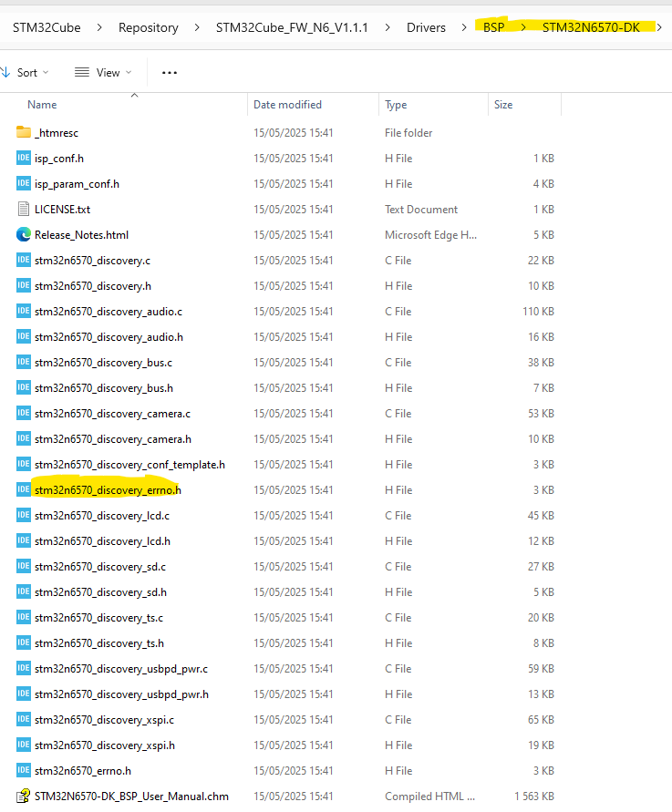Click the stm32n6570_discovery_audio.c file icon
This screenshot has height=812, width=672.
click(24, 312)
